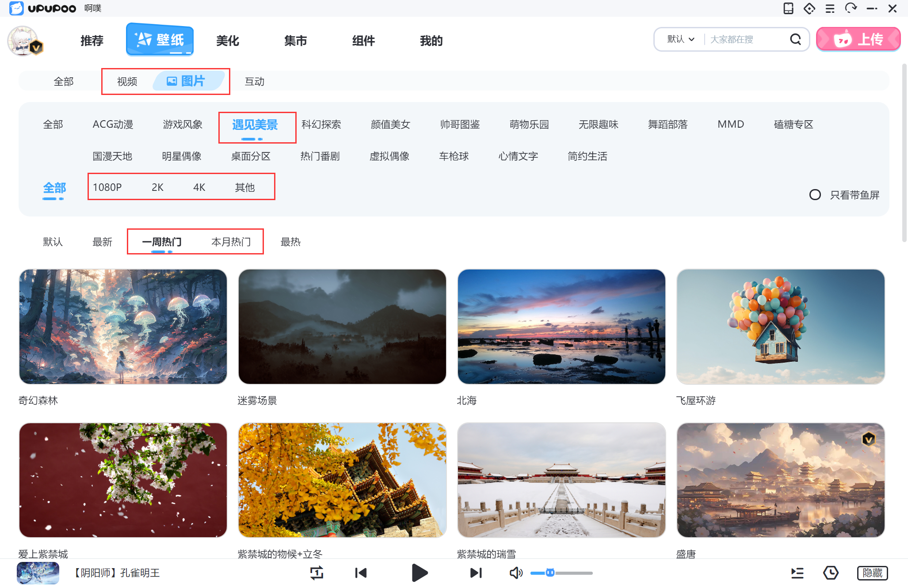The height and width of the screenshot is (588, 908).
Task: Enable 只看带鱼屏 radio option
Action: [815, 195]
